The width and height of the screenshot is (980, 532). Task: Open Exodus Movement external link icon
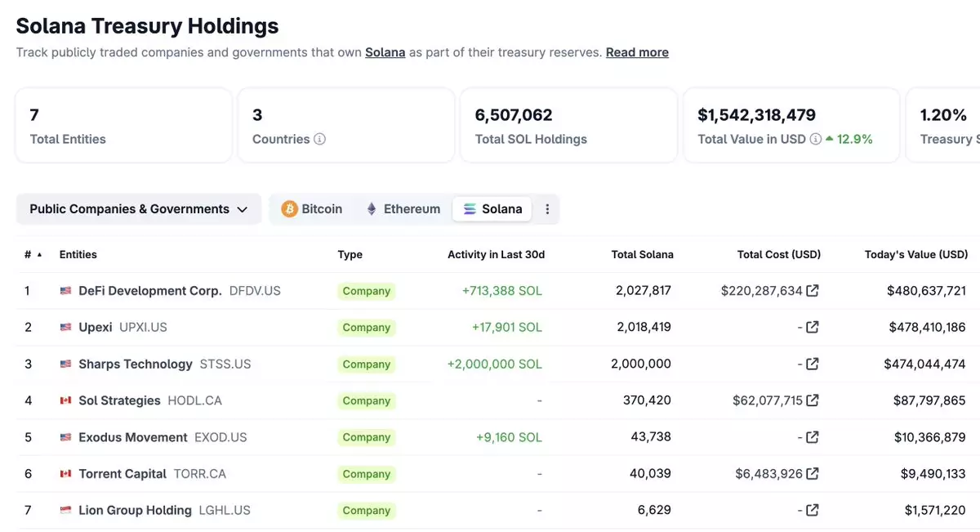pos(813,437)
